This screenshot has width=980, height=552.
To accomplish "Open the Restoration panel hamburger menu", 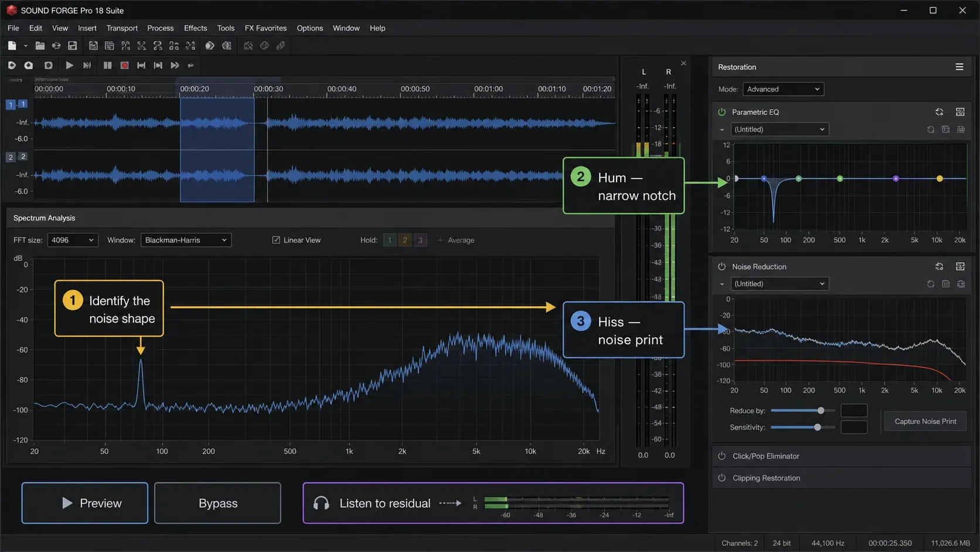I will coord(959,67).
